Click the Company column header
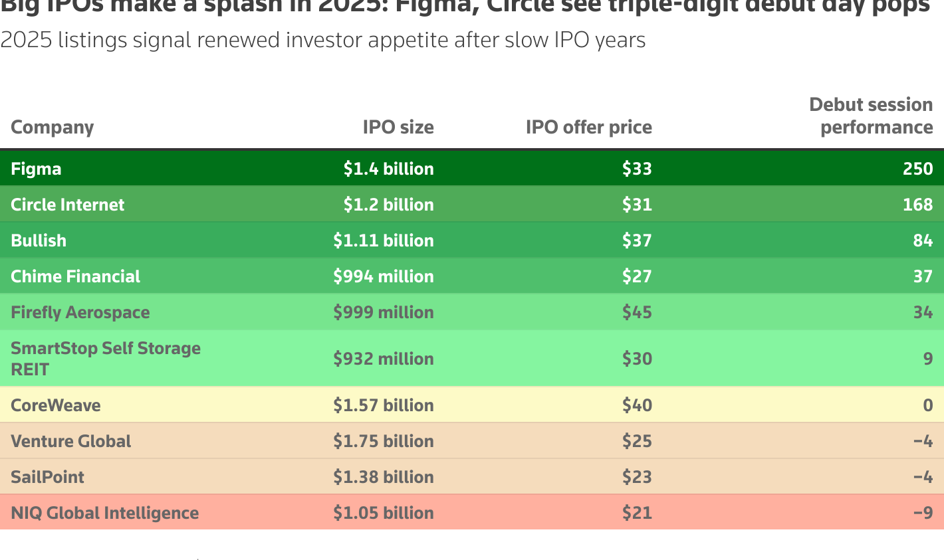The width and height of the screenshot is (944, 560). click(52, 128)
